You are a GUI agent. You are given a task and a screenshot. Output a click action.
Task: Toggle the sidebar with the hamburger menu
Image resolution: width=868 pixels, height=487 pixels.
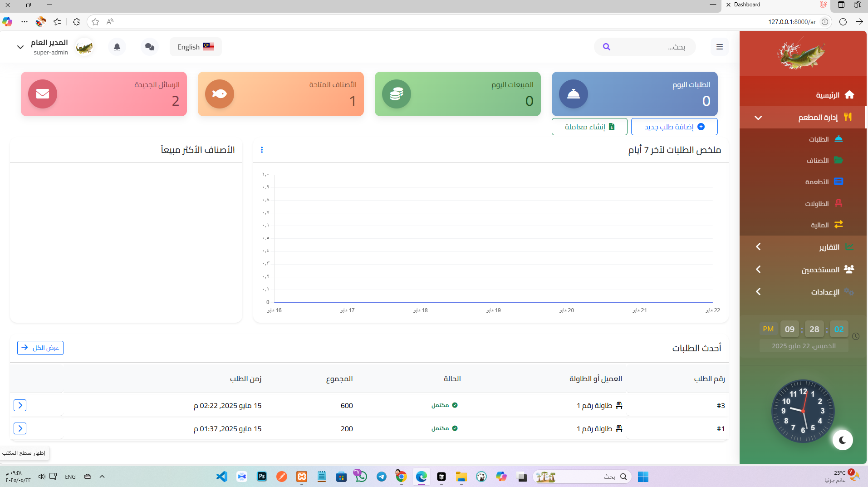click(719, 46)
